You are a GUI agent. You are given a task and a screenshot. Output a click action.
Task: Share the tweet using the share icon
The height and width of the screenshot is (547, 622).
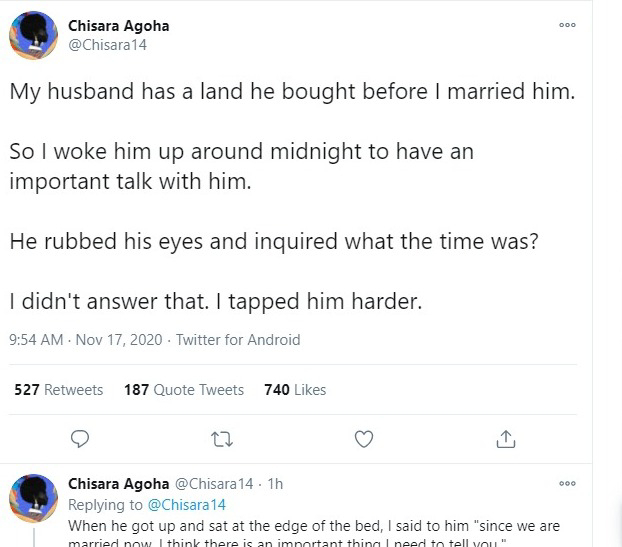[506, 439]
